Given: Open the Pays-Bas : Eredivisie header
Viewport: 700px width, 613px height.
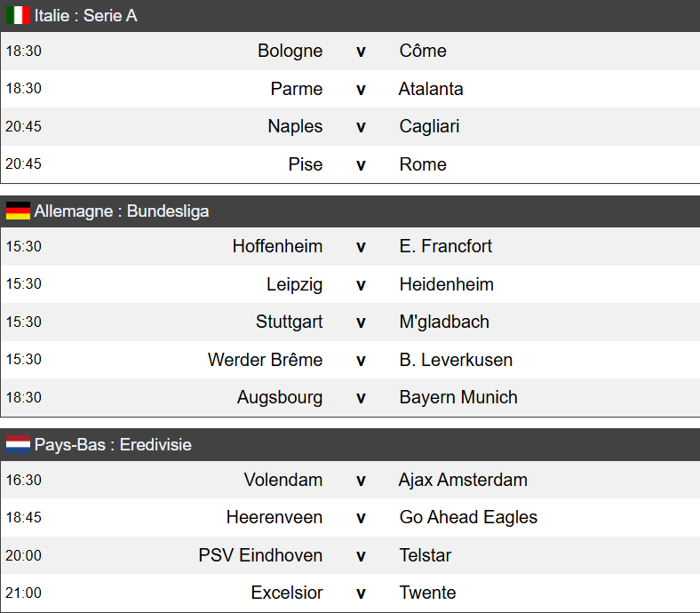Looking at the screenshot, I should coord(350,445).
